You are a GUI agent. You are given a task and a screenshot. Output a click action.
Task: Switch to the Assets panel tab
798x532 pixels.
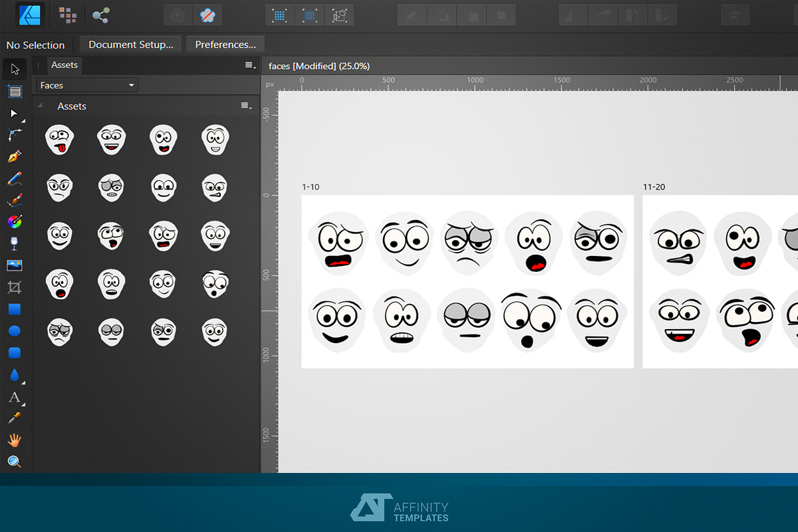point(65,65)
